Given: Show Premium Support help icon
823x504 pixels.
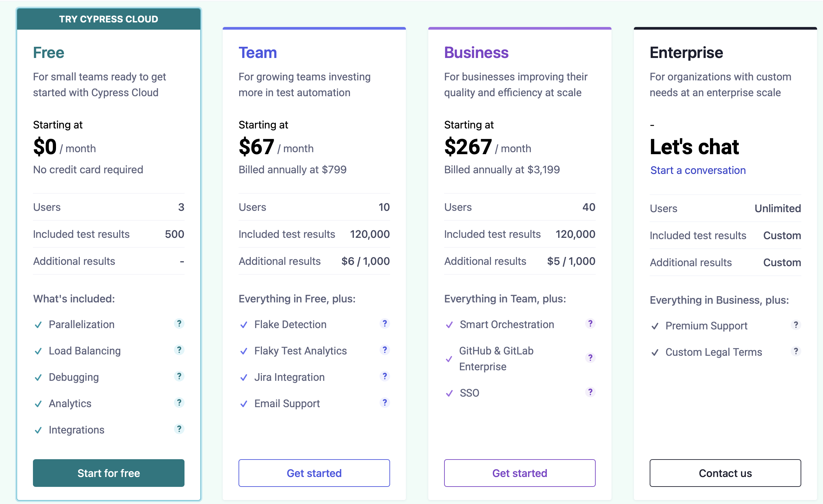Looking at the screenshot, I should (x=796, y=325).
